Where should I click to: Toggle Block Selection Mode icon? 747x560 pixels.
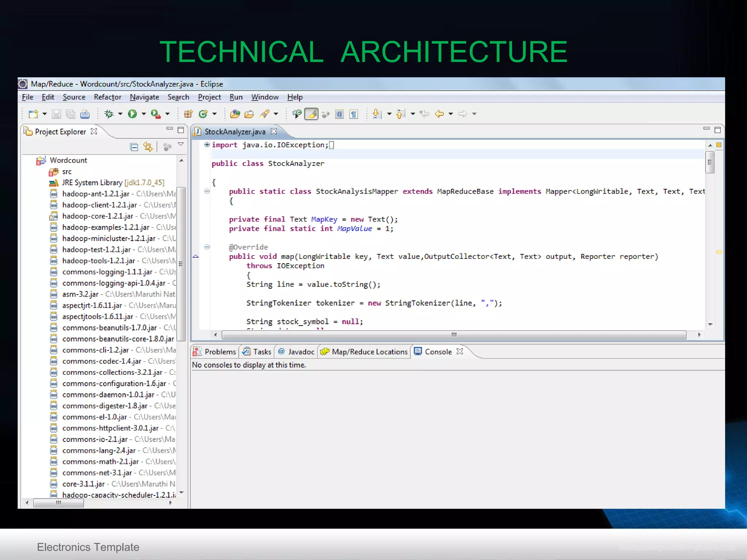[x=340, y=114]
